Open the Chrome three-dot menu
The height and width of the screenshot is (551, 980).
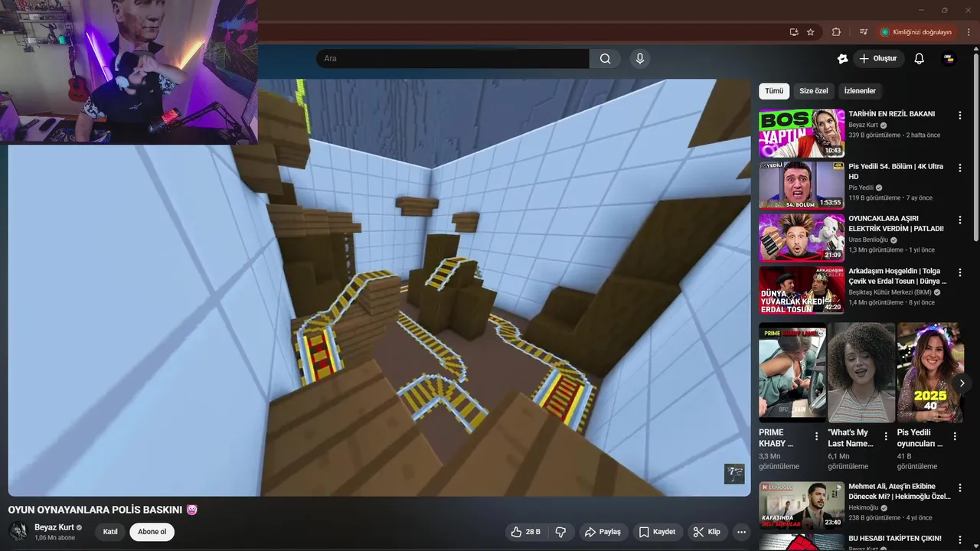click(x=969, y=32)
